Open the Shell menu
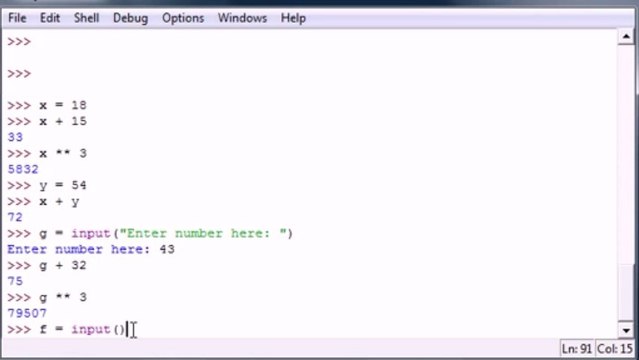 point(86,18)
